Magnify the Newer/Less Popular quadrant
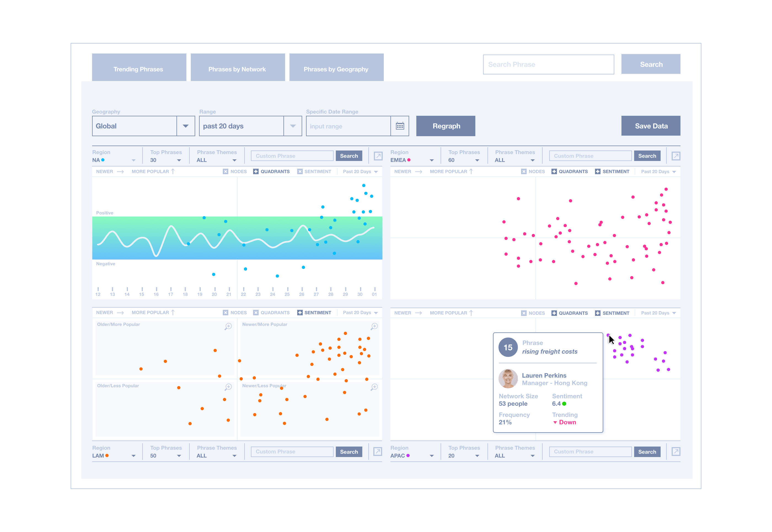 pyautogui.click(x=374, y=387)
